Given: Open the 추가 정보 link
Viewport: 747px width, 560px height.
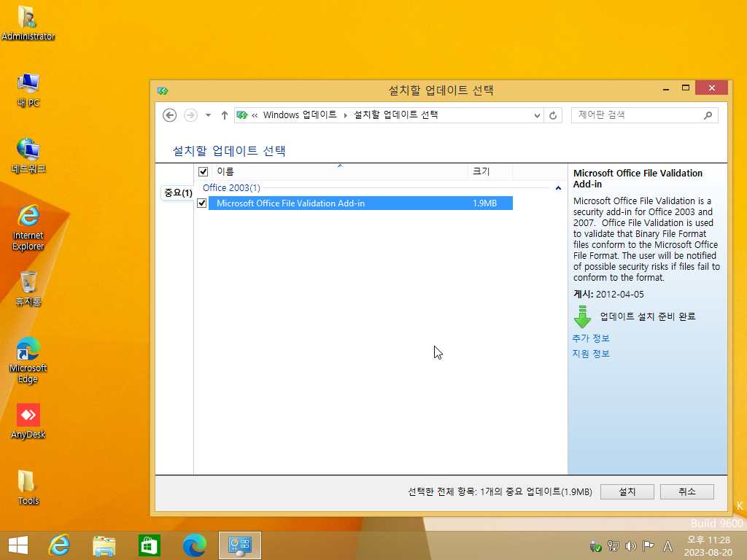Looking at the screenshot, I should point(591,338).
